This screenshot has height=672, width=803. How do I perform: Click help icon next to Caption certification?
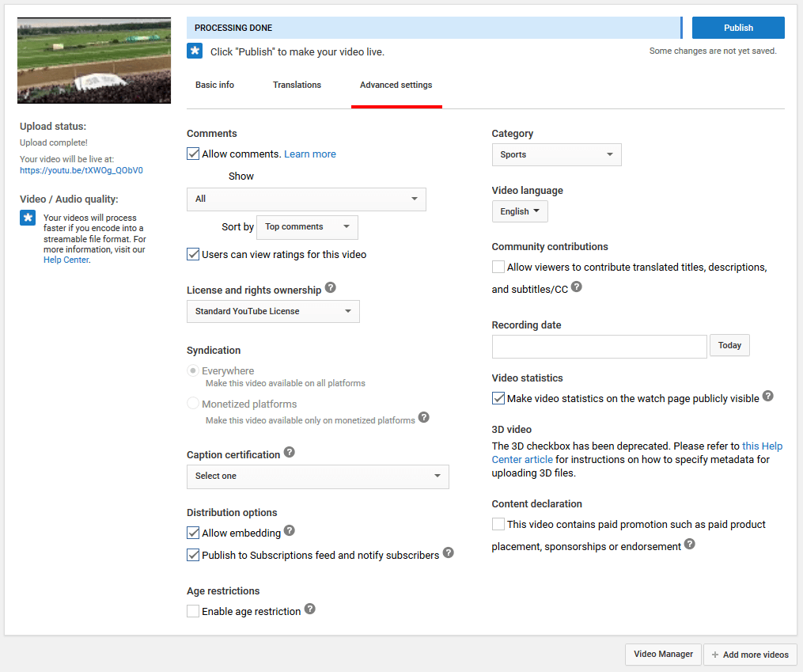tap(290, 452)
